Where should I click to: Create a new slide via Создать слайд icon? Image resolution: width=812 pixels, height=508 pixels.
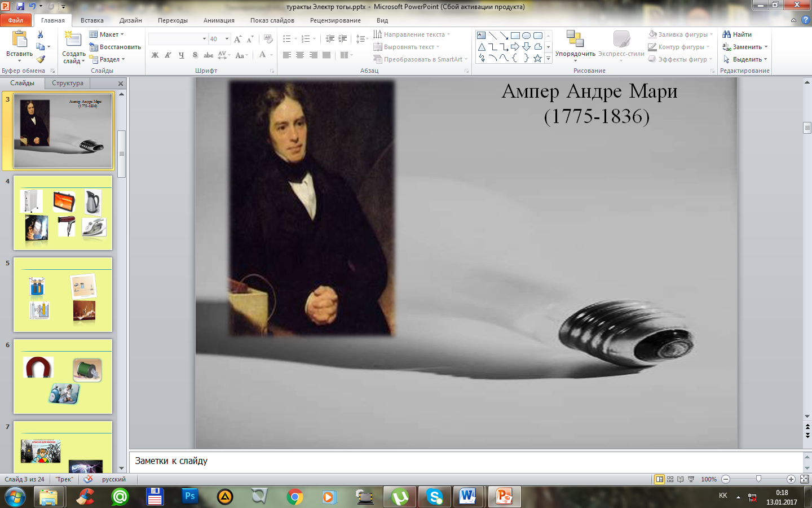73,40
